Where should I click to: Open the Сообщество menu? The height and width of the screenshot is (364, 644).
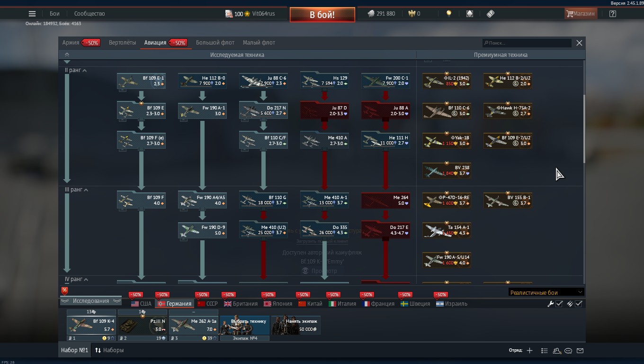(89, 14)
